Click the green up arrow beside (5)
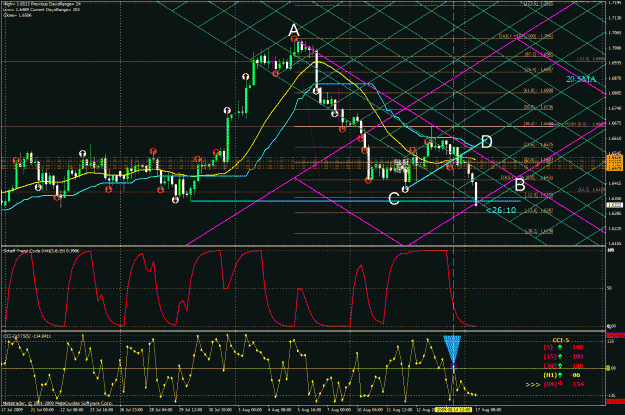The width and height of the screenshot is (625, 415). pos(560,347)
